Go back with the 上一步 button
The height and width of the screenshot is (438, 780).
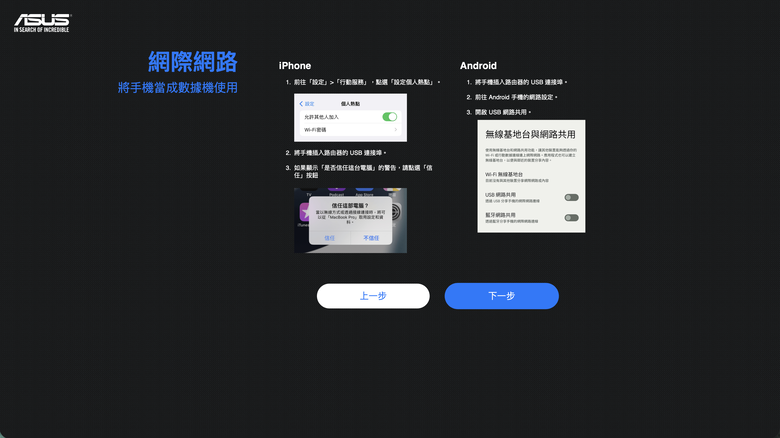point(373,296)
